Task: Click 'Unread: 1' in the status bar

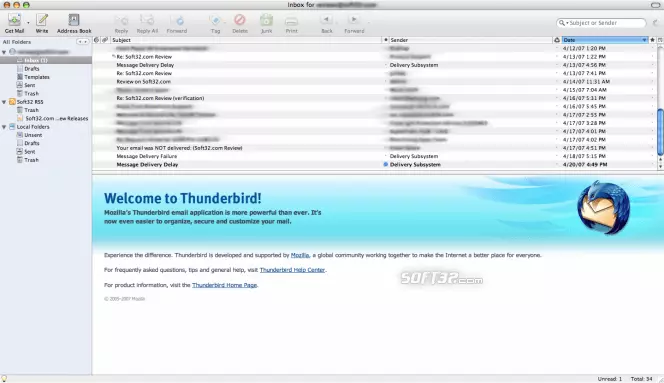Action: point(610,379)
